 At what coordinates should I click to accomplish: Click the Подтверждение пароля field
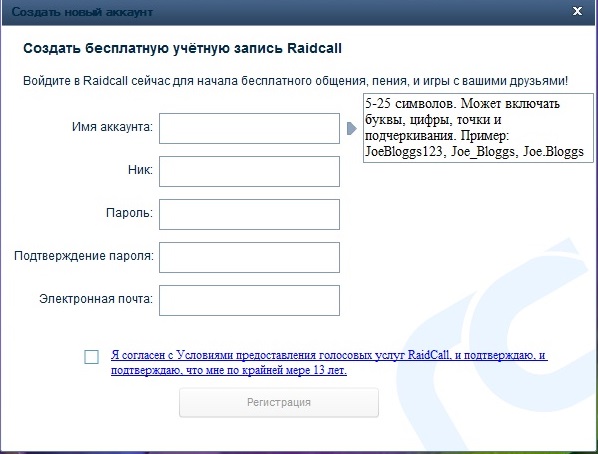(249, 258)
